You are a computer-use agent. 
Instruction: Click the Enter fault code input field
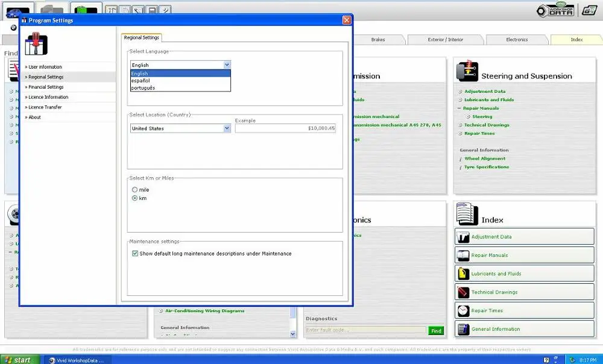[366, 330]
